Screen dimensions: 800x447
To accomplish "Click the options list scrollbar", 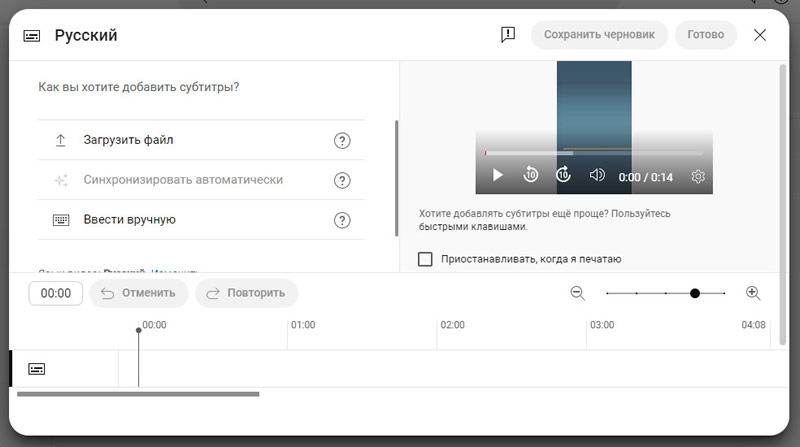I will 396,178.
